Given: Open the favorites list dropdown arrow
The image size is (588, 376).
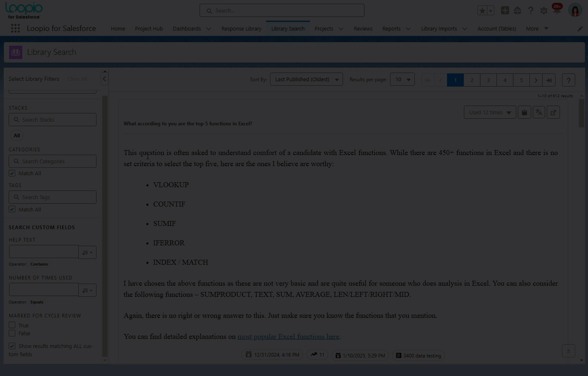Looking at the screenshot, I should [x=491, y=11].
